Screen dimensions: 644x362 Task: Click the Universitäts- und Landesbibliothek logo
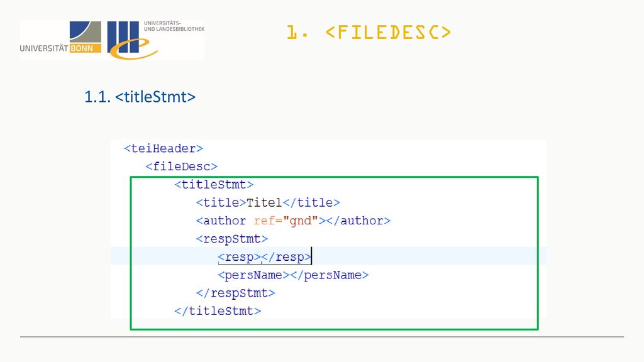(x=156, y=40)
